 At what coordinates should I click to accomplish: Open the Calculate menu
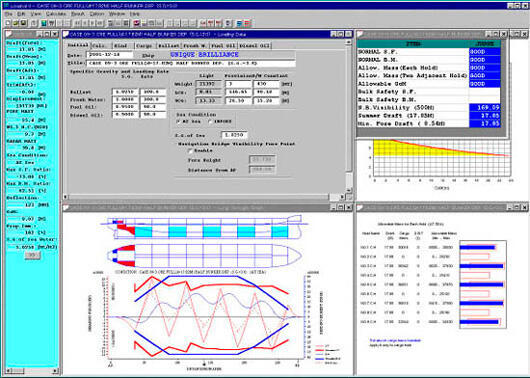(56, 14)
